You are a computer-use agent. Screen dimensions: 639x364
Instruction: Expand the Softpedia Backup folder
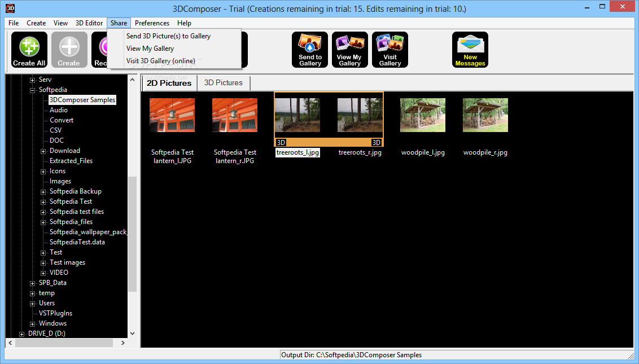coord(43,192)
